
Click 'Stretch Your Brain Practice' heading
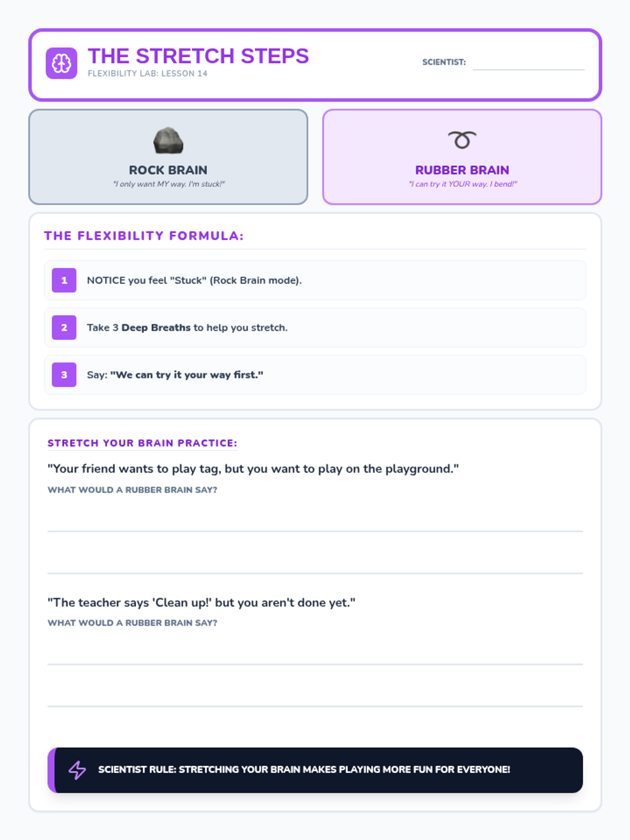coord(142,443)
